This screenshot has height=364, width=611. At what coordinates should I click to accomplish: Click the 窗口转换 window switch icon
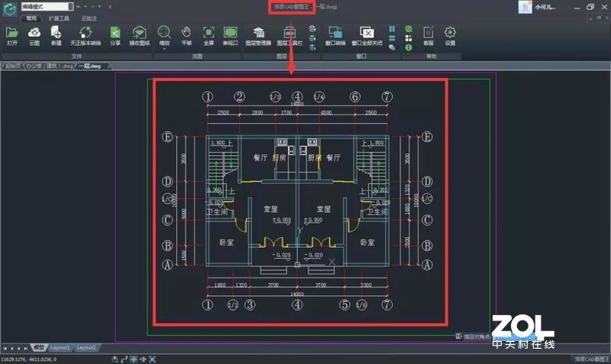click(335, 33)
